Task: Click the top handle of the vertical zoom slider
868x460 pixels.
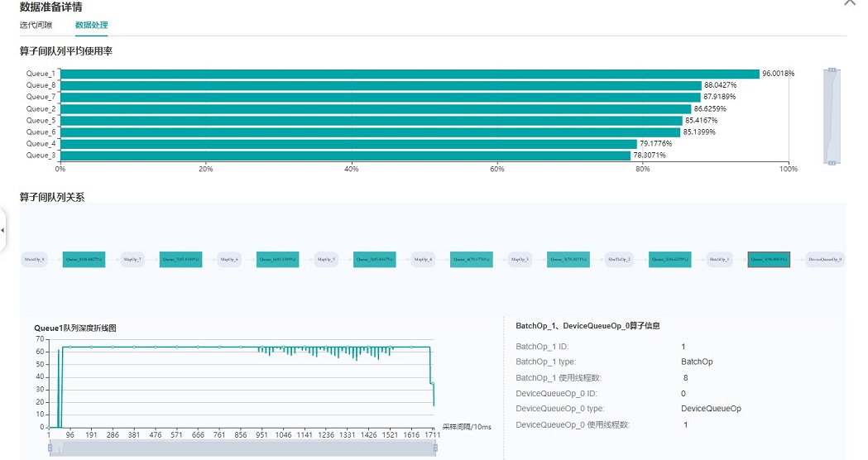Action: tap(832, 70)
